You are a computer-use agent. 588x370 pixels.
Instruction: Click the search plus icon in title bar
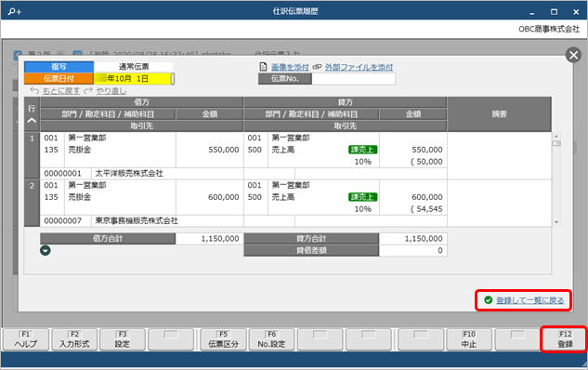pyautogui.click(x=15, y=11)
